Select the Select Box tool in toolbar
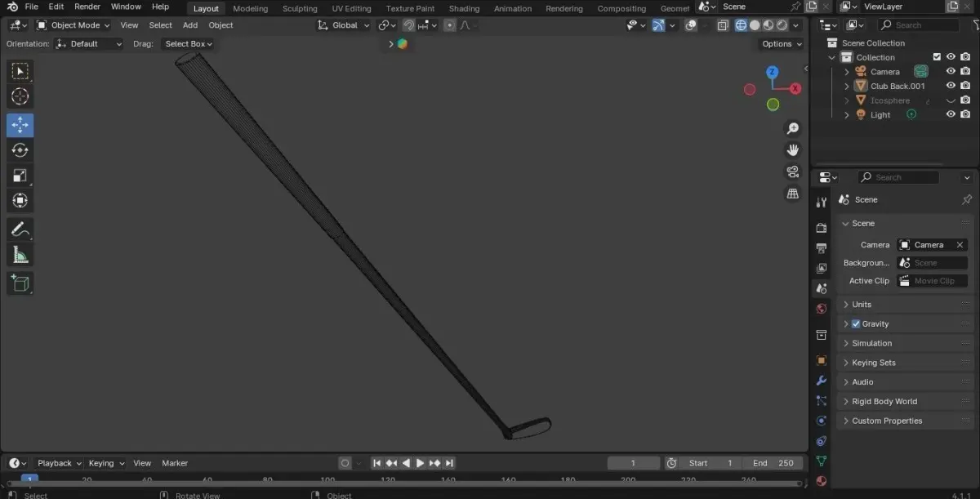980x499 pixels. click(x=20, y=72)
